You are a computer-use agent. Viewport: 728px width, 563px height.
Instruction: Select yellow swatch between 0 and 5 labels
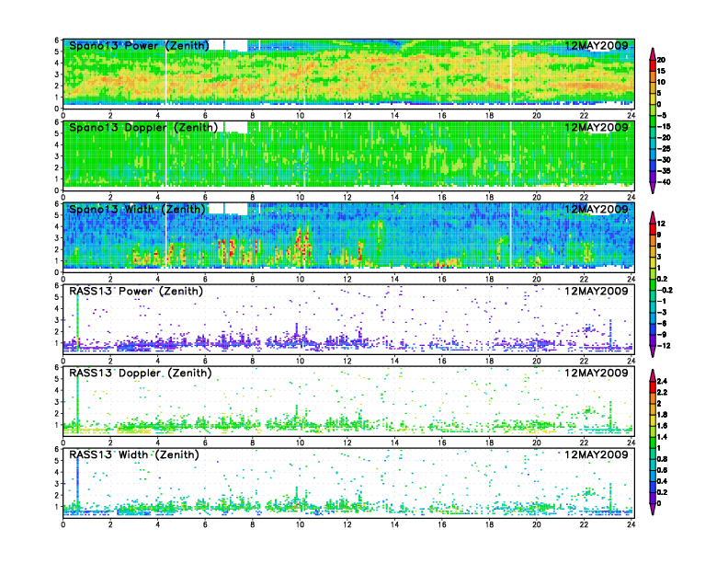pyautogui.click(x=653, y=99)
